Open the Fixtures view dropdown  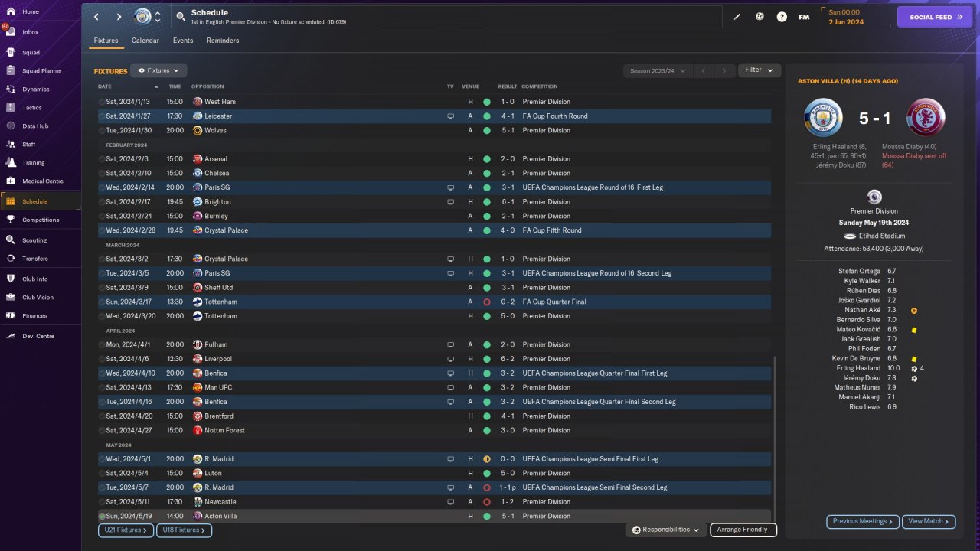click(158, 70)
